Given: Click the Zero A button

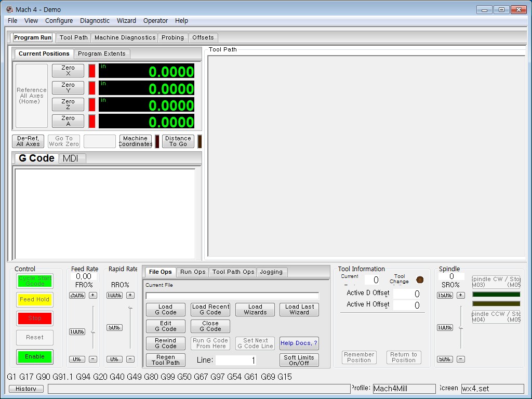Looking at the screenshot, I should click(68, 121).
